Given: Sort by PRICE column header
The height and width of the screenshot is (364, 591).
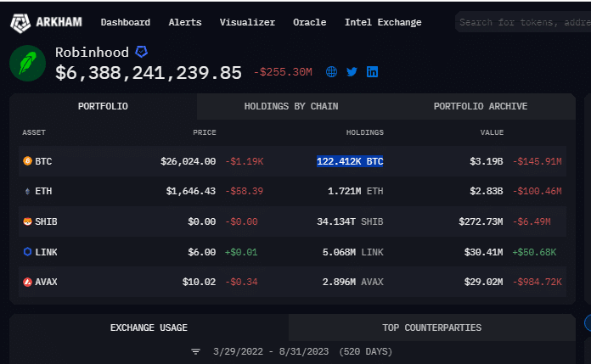Looking at the screenshot, I should click(x=205, y=132).
